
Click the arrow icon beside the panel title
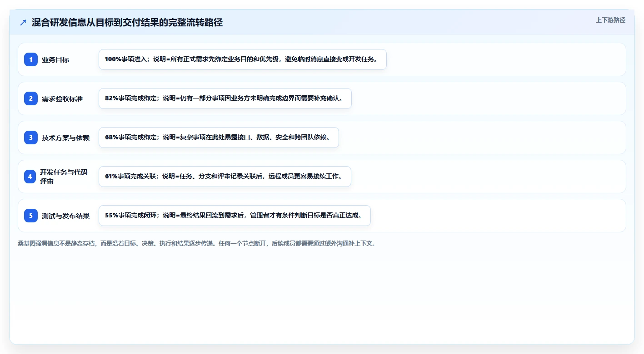(x=23, y=22)
